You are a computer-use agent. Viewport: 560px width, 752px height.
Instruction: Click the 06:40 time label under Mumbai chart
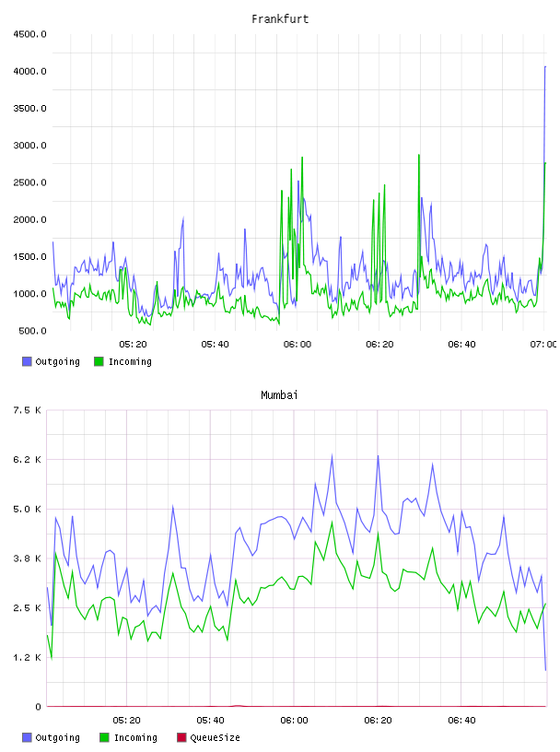pos(461,721)
